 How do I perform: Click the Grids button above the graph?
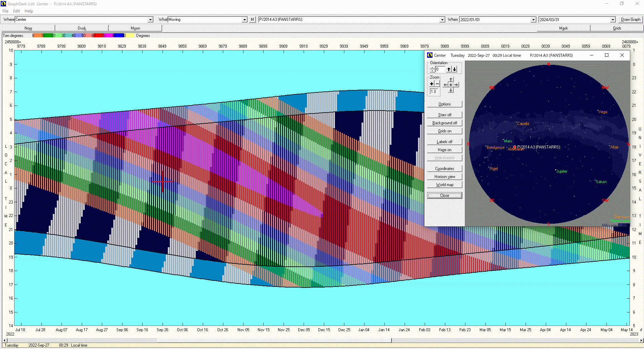click(617, 28)
